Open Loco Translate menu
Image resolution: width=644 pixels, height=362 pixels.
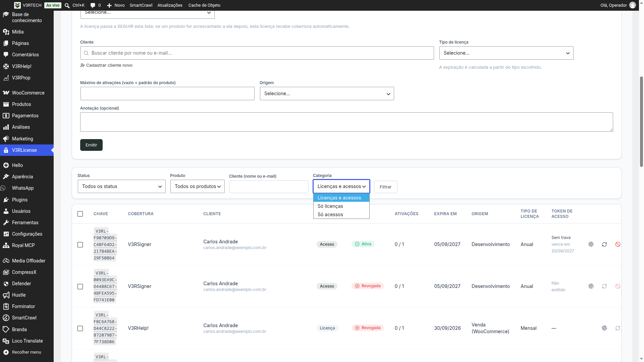tap(27, 341)
